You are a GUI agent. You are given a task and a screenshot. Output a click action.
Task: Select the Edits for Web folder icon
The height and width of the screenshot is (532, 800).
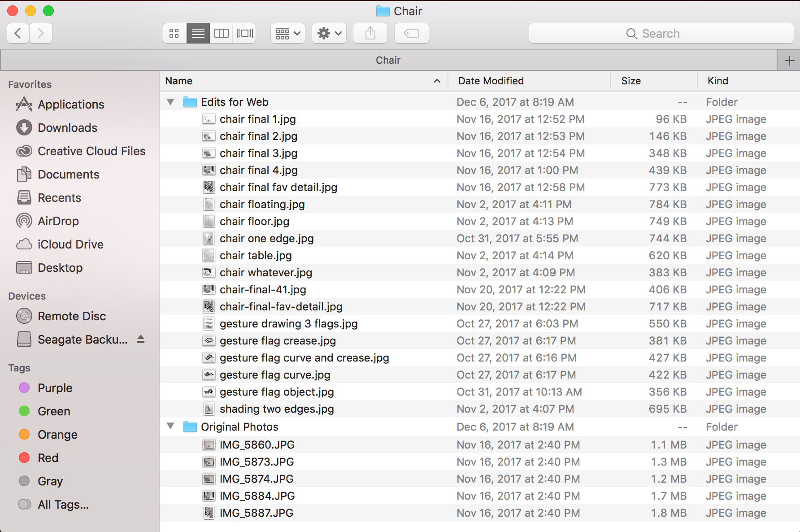coord(190,102)
